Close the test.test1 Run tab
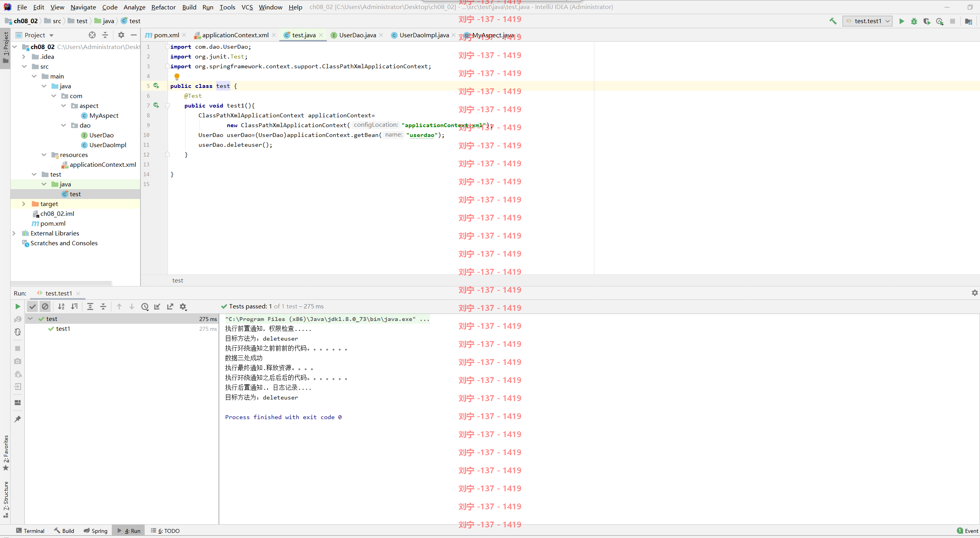Screen dimensions: 980x538 [x=78, y=293]
